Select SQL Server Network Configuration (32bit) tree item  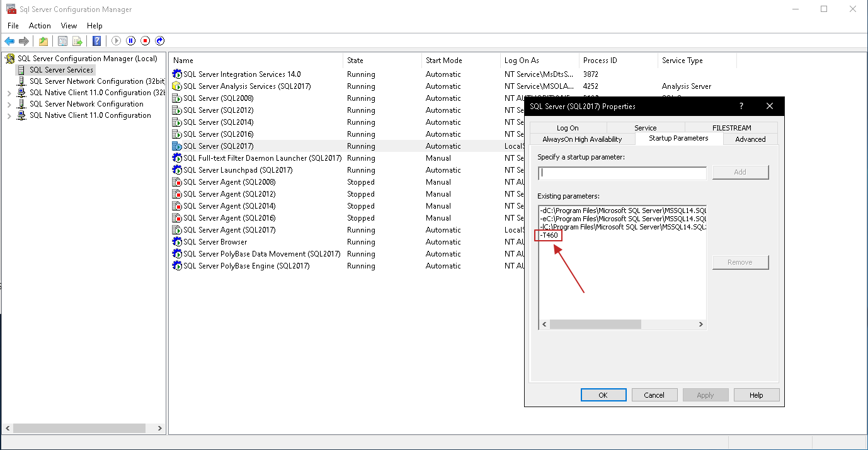97,81
